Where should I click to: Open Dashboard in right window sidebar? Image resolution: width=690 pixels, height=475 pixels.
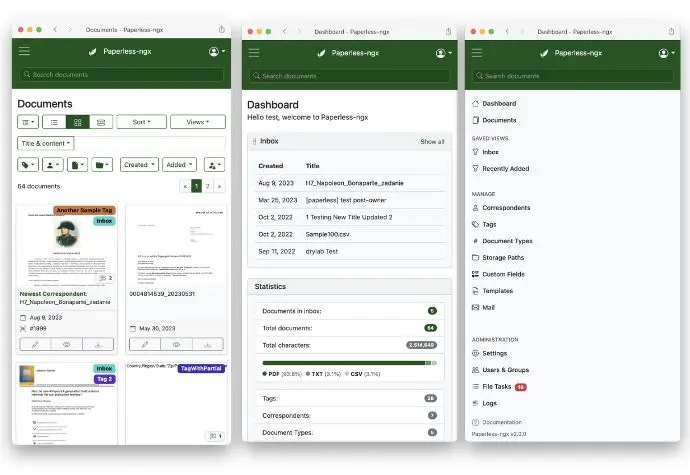[494, 103]
